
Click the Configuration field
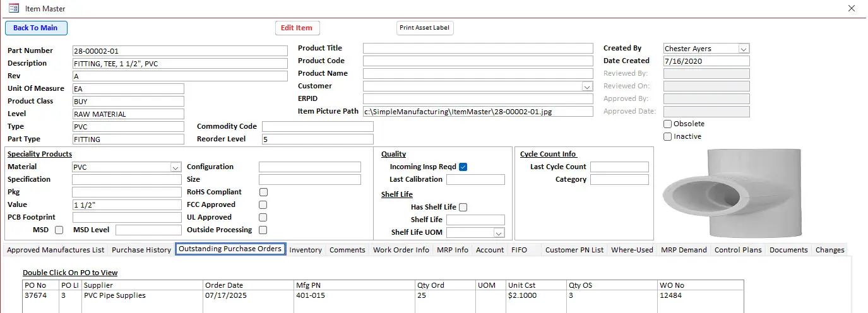click(x=310, y=167)
